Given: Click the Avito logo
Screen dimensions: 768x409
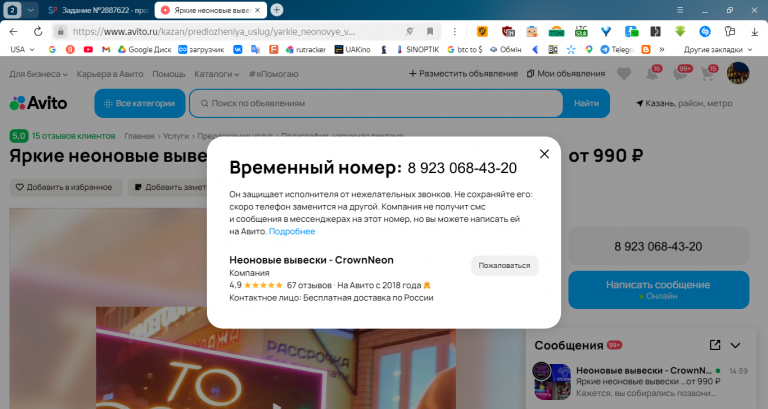Looking at the screenshot, I should pyautogui.click(x=38, y=103).
